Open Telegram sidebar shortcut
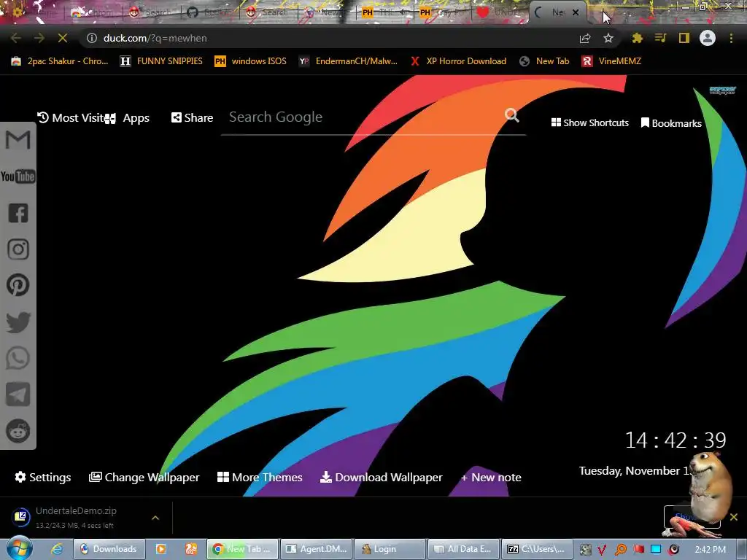This screenshot has width=747, height=560. (x=18, y=394)
